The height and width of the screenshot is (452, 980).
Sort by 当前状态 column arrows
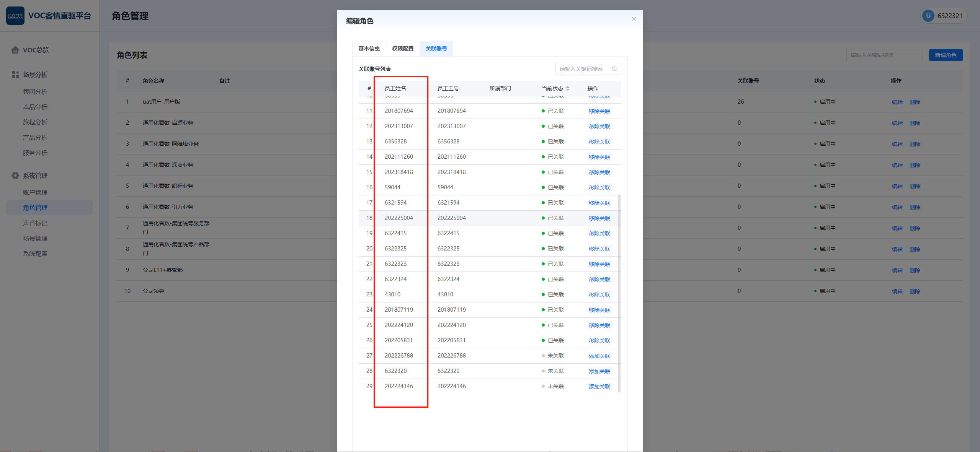pyautogui.click(x=568, y=88)
